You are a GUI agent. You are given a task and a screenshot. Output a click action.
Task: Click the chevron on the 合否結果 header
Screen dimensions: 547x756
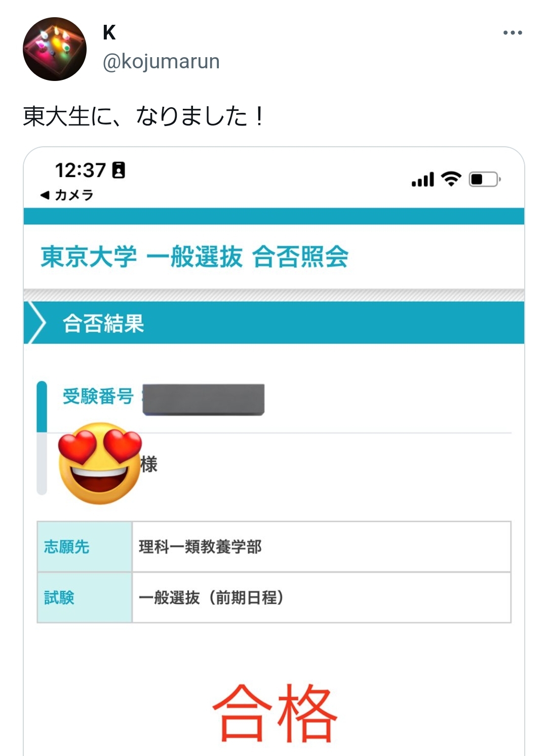pyautogui.click(x=36, y=323)
